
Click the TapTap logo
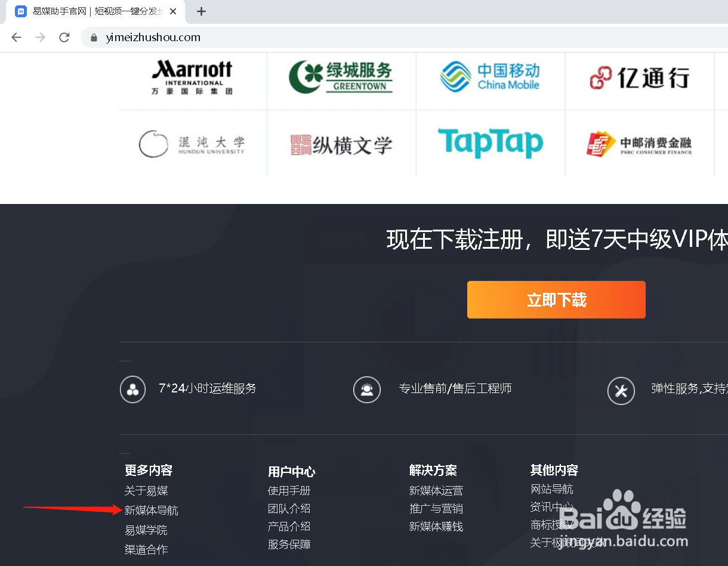click(x=490, y=143)
